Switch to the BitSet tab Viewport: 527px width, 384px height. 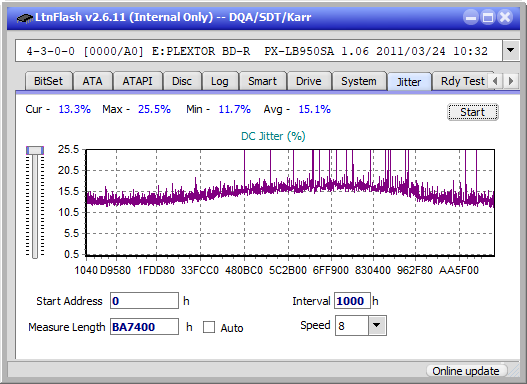[48, 81]
